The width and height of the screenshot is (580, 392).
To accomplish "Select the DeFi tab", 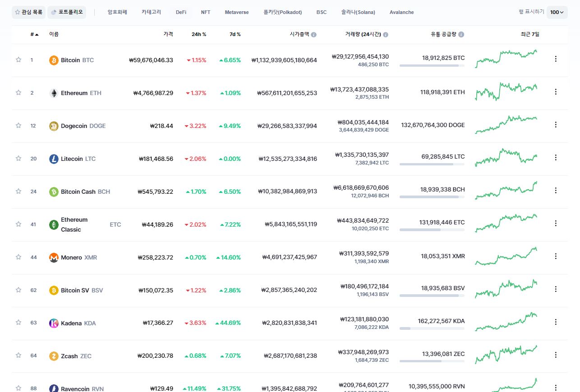I will click(181, 12).
